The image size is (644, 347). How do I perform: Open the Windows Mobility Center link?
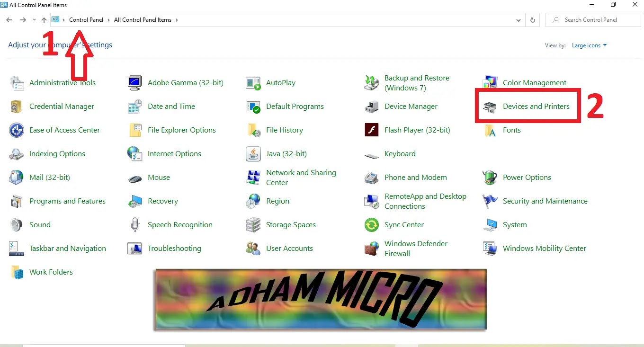[545, 249]
